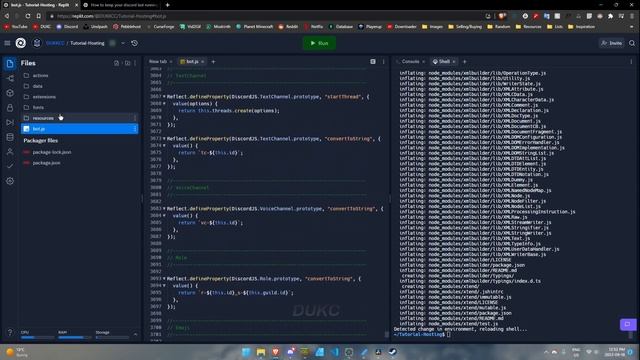Click the browser reload button

point(28,16)
